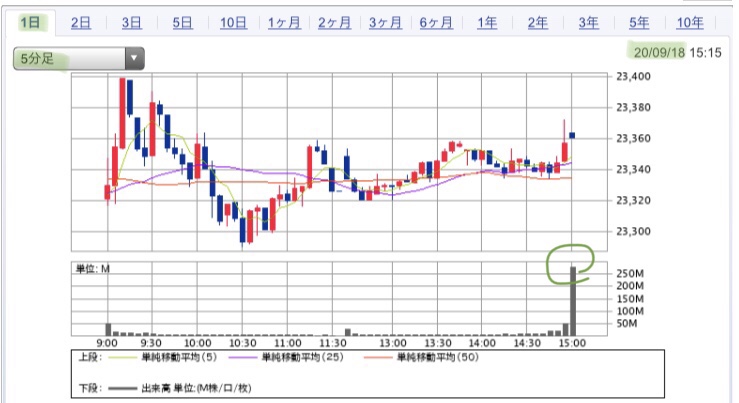This screenshot has height=403, width=739.
Task: Show the 6ヶ月 chart
Action: (x=436, y=22)
